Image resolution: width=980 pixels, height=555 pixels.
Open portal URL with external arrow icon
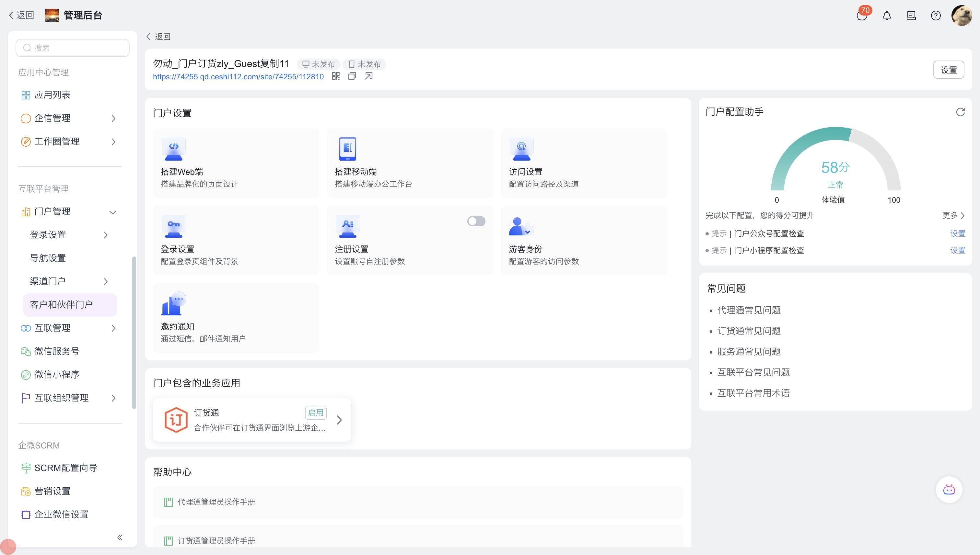pos(368,76)
